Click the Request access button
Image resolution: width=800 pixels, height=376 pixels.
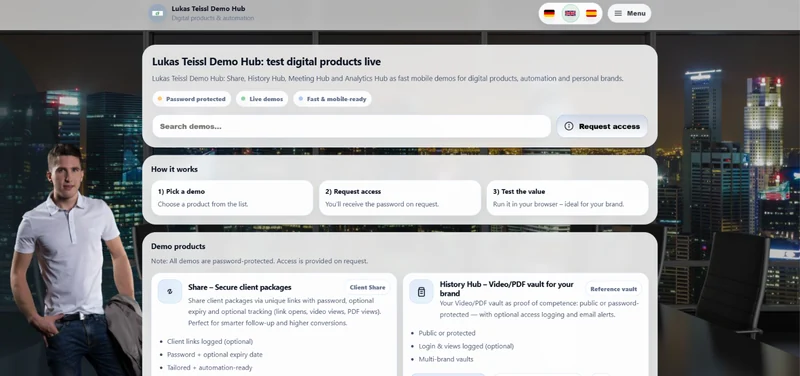tap(602, 126)
